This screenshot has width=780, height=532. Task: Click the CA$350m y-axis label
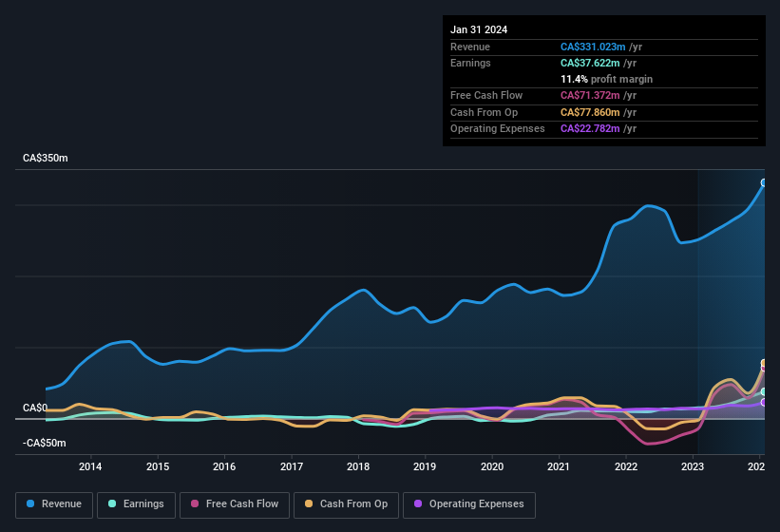click(46, 158)
